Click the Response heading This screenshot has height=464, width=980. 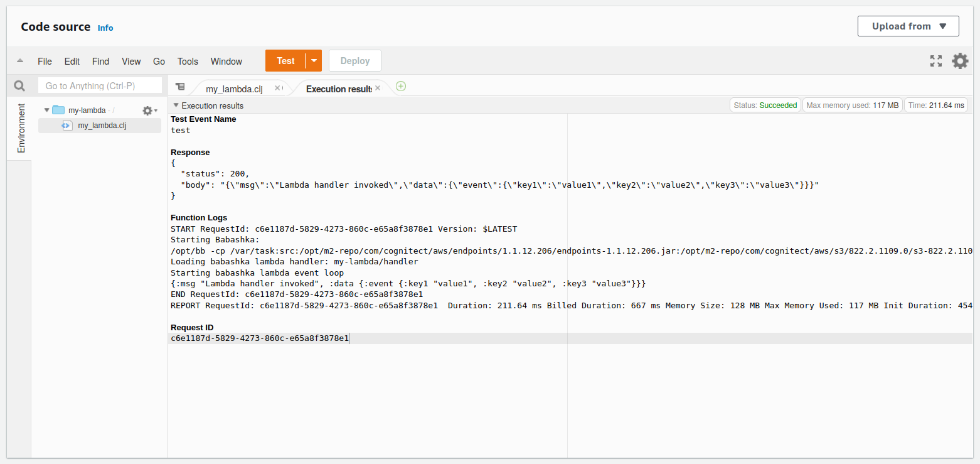point(190,153)
